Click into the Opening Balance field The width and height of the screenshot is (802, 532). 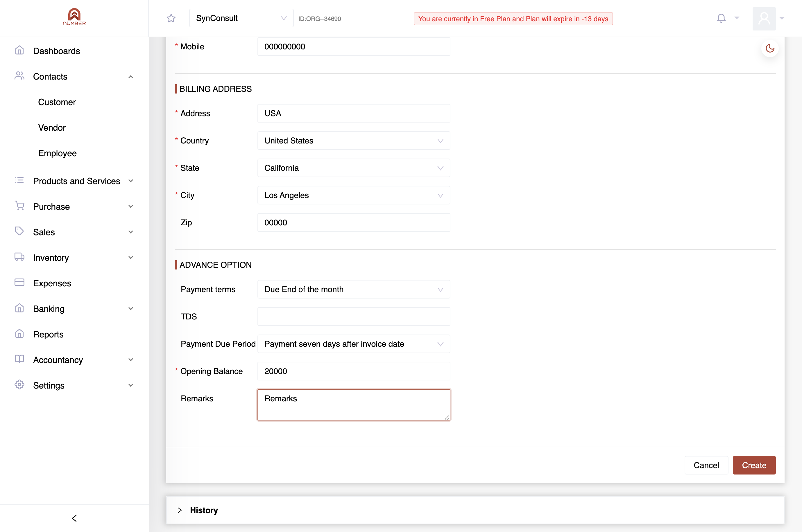pyautogui.click(x=354, y=371)
